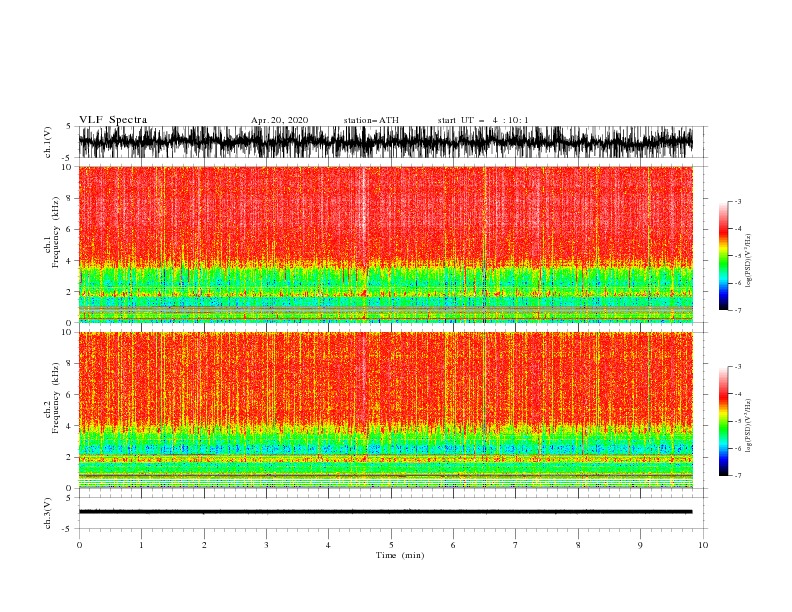
Task: Click the 'Time (min)' axis label
Action: [x=400, y=555]
